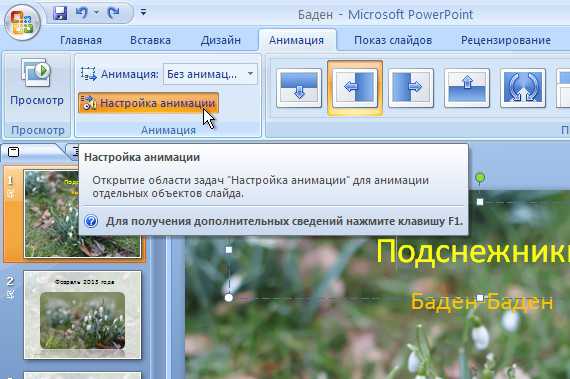The image size is (570, 379).
Task: Customize the Quick Access Toolbar
Action: point(143,13)
